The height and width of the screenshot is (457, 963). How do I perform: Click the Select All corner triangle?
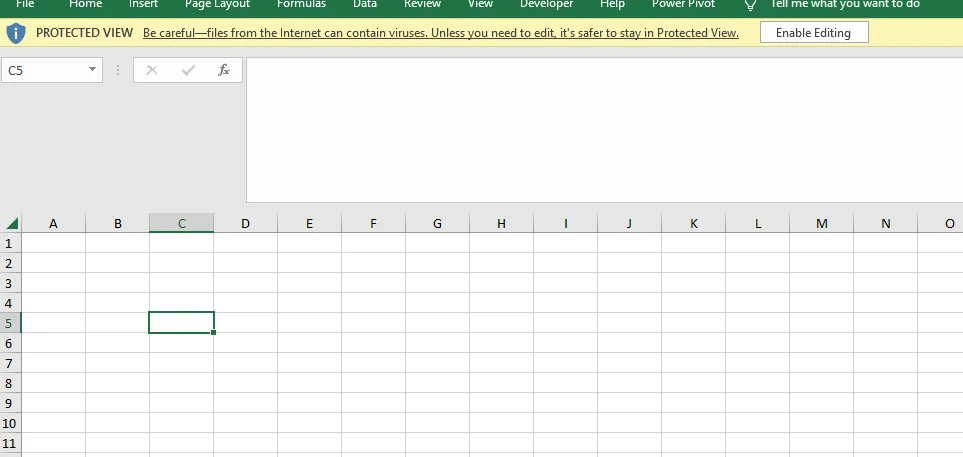12,223
